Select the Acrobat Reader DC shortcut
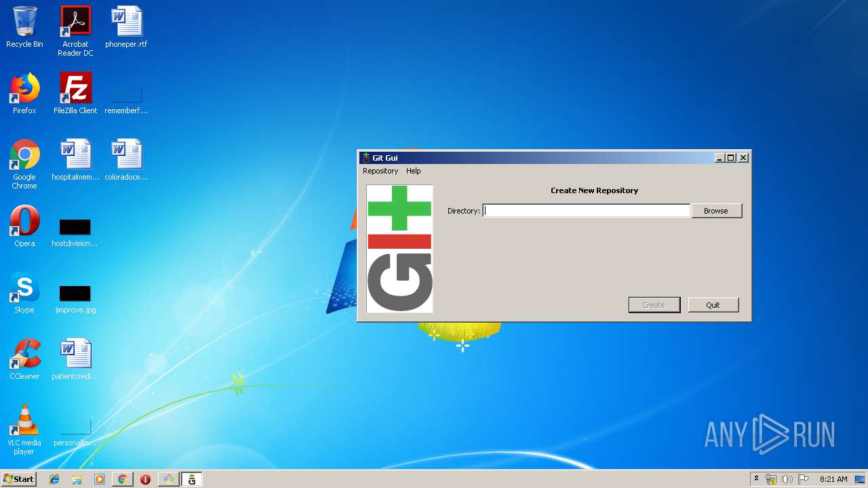Screen dimensions: 868x488 click(x=75, y=30)
